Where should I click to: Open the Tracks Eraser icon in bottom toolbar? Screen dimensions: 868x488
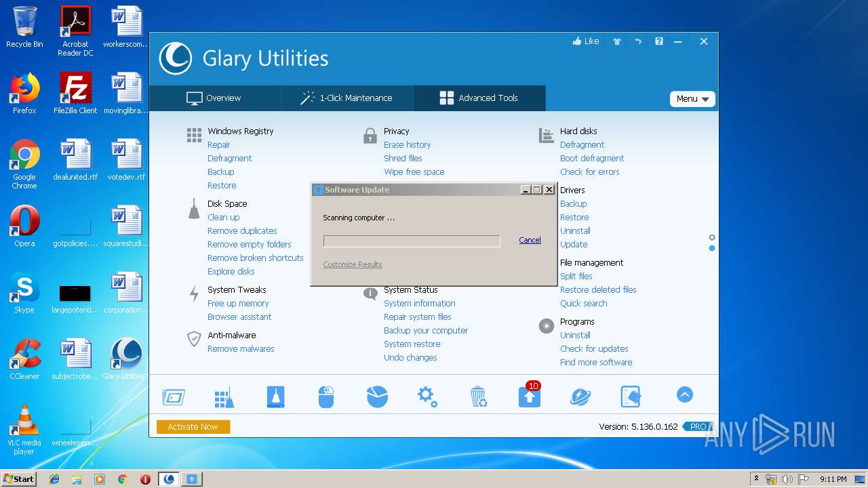click(x=631, y=396)
